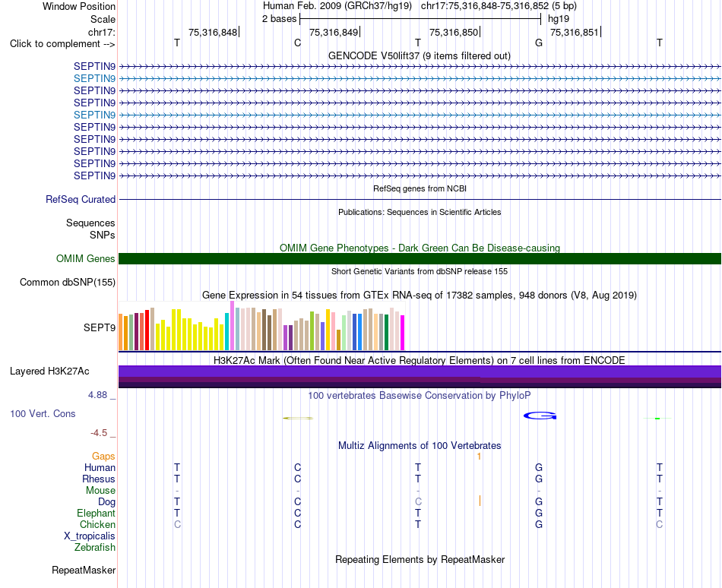Click the G base in the Elephant row
Viewport: 722px width, 588px height.
coord(539,513)
